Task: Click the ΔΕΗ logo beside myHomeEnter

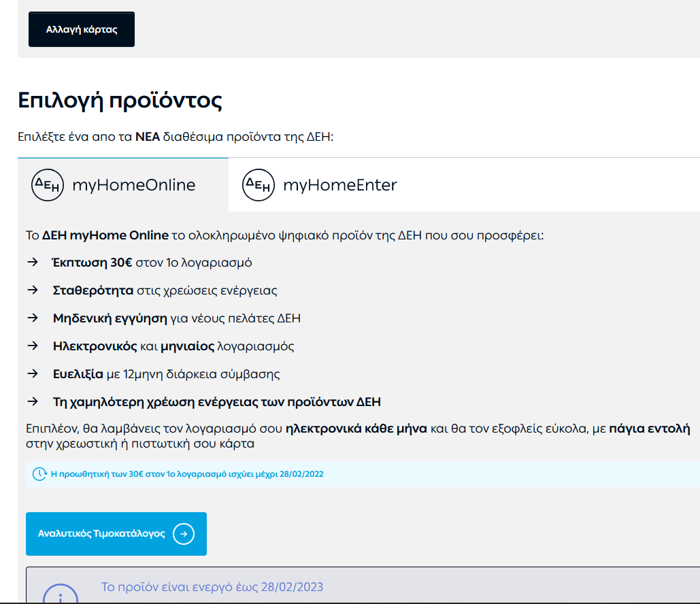Action: point(259,185)
